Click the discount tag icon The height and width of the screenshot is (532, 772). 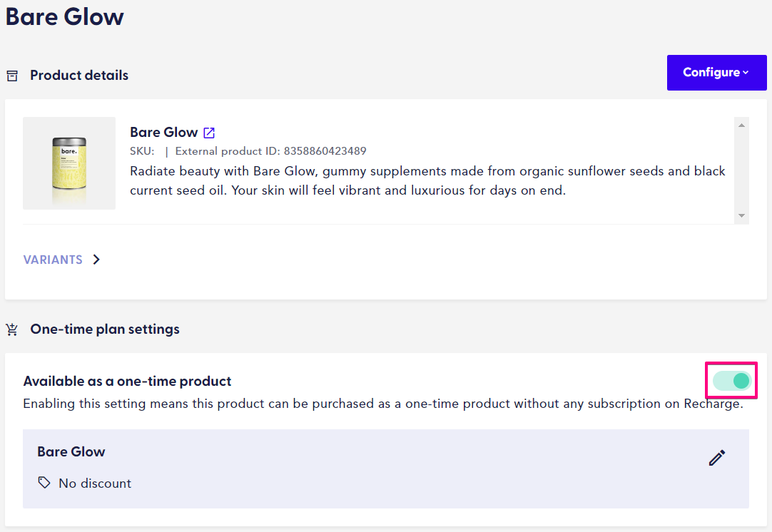click(x=44, y=484)
